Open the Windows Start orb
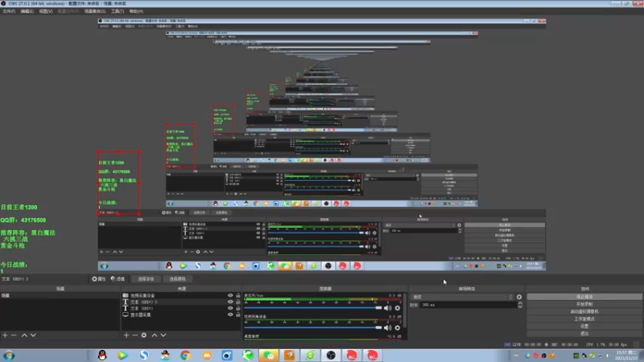The height and width of the screenshot is (362, 644). (x=9, y=355)
